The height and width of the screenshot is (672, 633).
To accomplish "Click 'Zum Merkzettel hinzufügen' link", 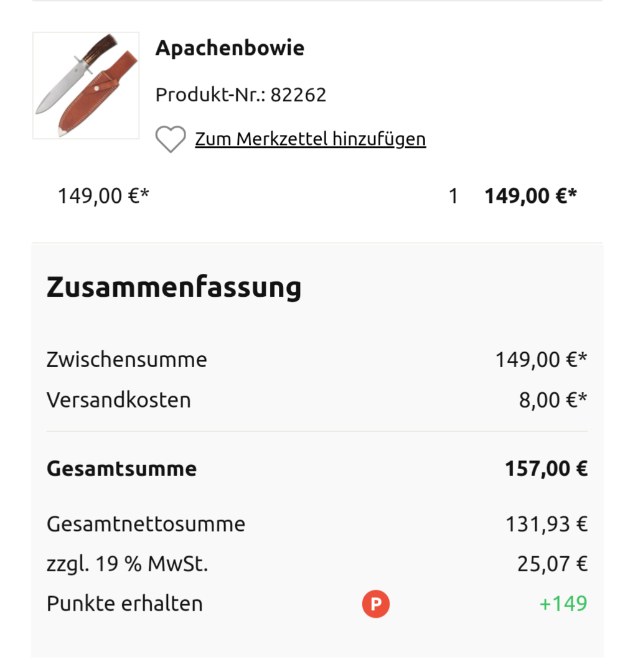I will coord(310,139).
